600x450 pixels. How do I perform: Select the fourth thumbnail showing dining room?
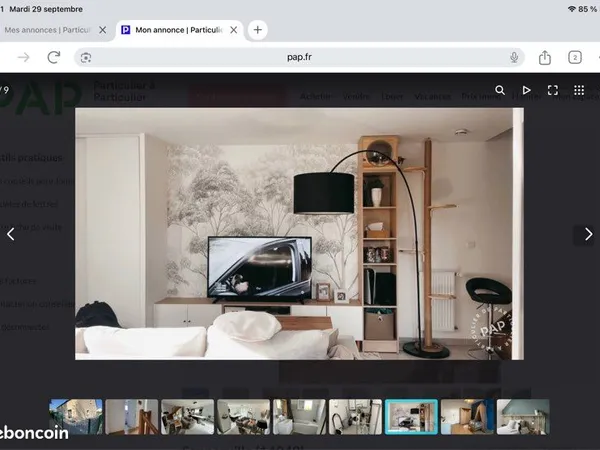pyautogui.click(x=243, y=417)
